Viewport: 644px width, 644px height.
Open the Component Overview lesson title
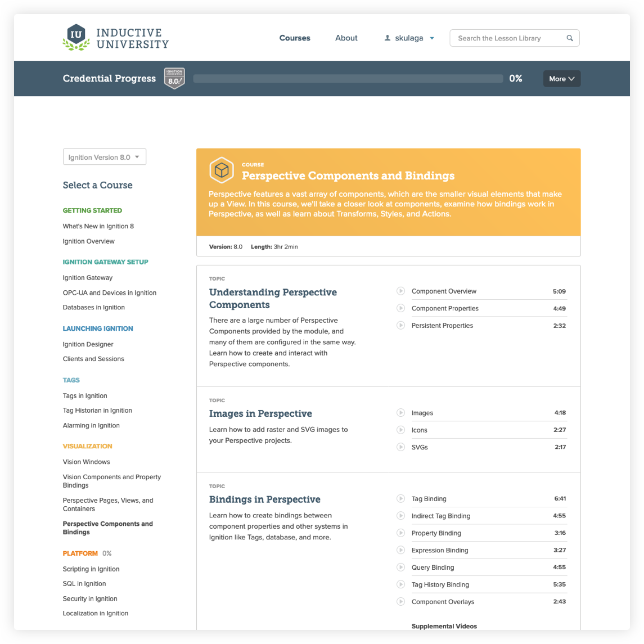444,291
